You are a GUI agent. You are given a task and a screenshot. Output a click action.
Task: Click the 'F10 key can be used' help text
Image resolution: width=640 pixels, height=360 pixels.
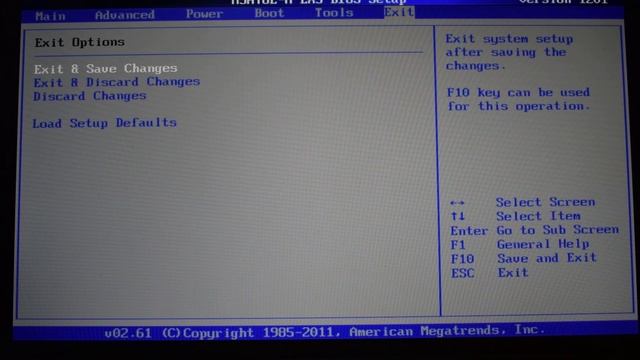click(x=518, y=99)
